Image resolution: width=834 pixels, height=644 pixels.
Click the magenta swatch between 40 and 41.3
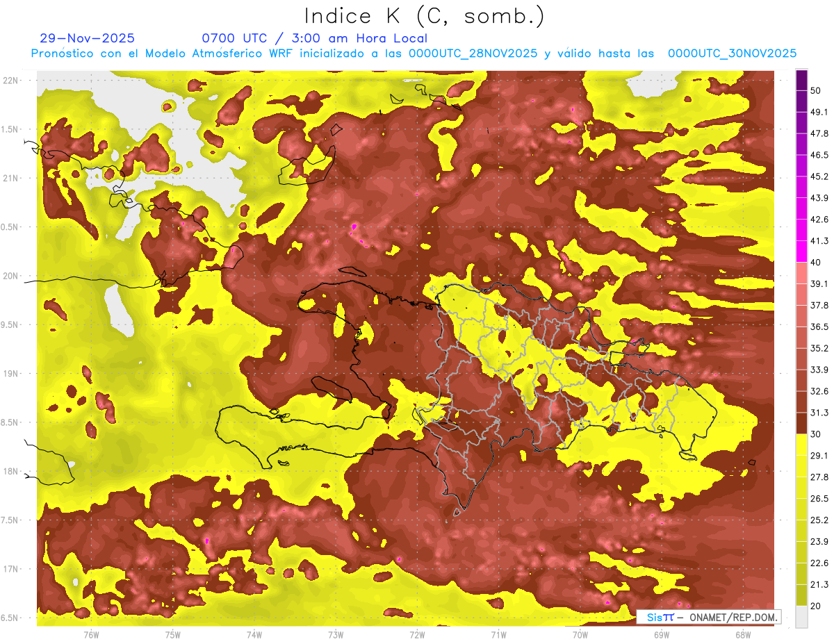click(x=801, y=251)
